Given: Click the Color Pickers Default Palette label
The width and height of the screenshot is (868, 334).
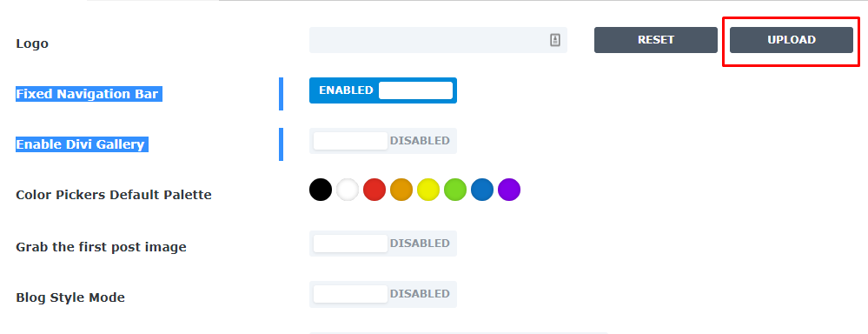Looking at the screenshot, I should pos(114,195).
